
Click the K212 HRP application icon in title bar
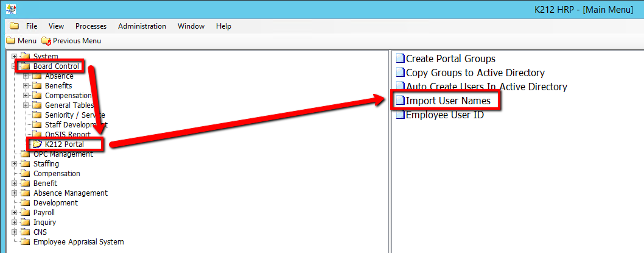click(x=11, y=9)
